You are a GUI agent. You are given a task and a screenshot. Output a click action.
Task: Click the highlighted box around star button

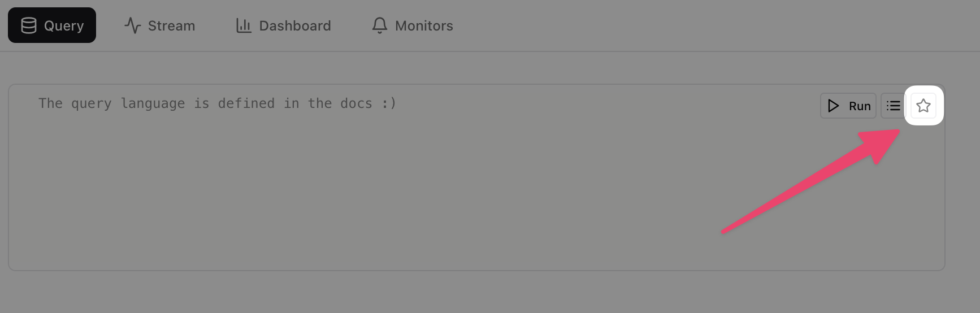(924, 106)
